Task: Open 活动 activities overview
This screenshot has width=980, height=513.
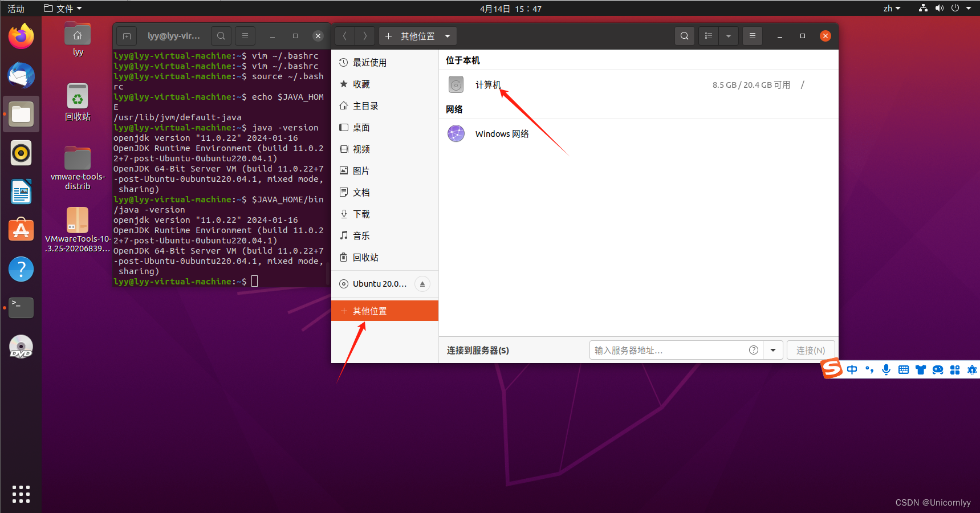Action: [x=16, y=9]
